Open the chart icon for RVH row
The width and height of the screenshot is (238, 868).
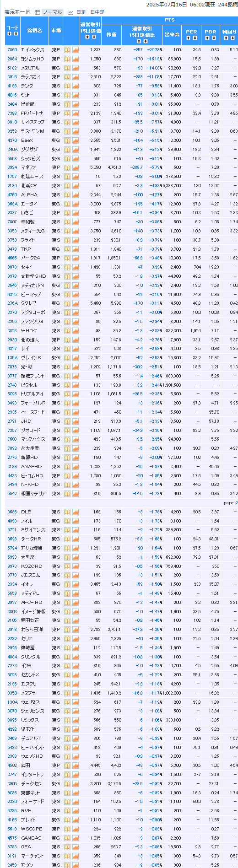[x=76, y=810]
